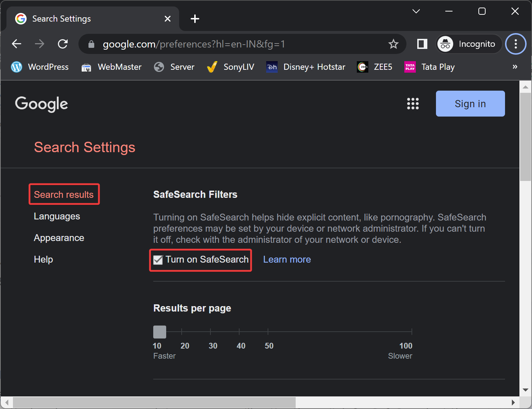532x409 pixels.
Task: Close the Search Settings tab
Action: tap(168, 19)
